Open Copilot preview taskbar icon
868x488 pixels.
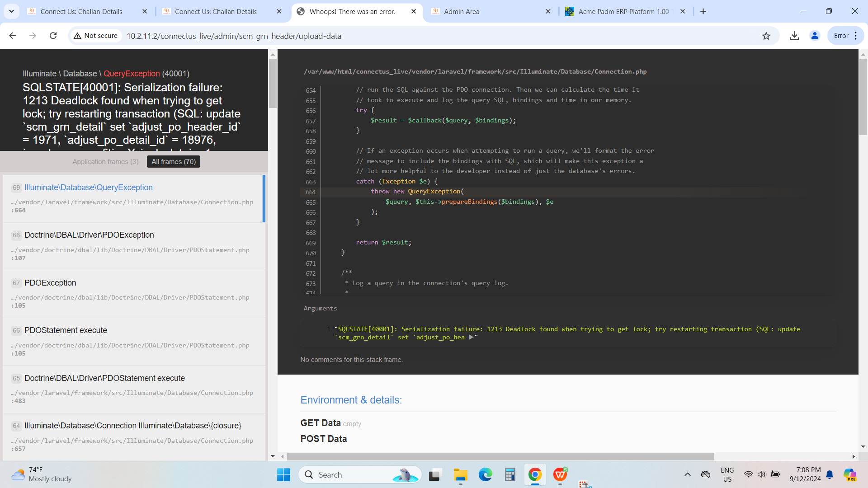pyautogui.click(x=850, y=475)
